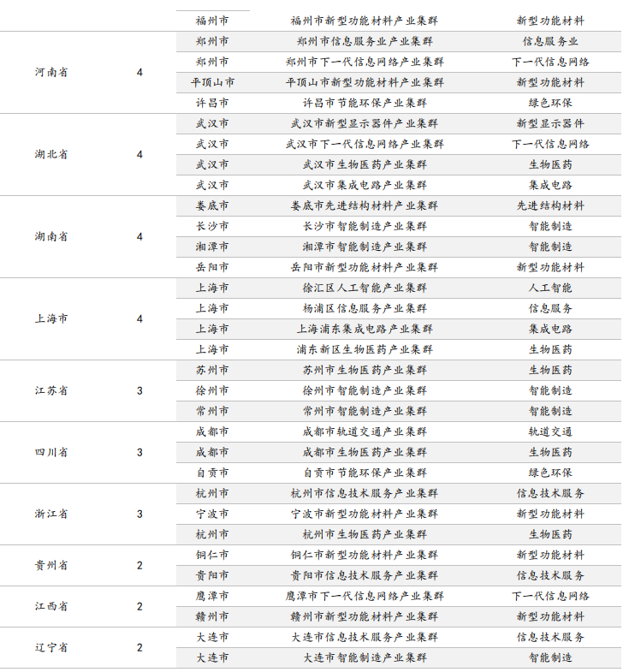The width and height of the screenshot is (623, 672).
Task: Select 郑州市信息服务业产业集群 cell
Action: [365, 41]
